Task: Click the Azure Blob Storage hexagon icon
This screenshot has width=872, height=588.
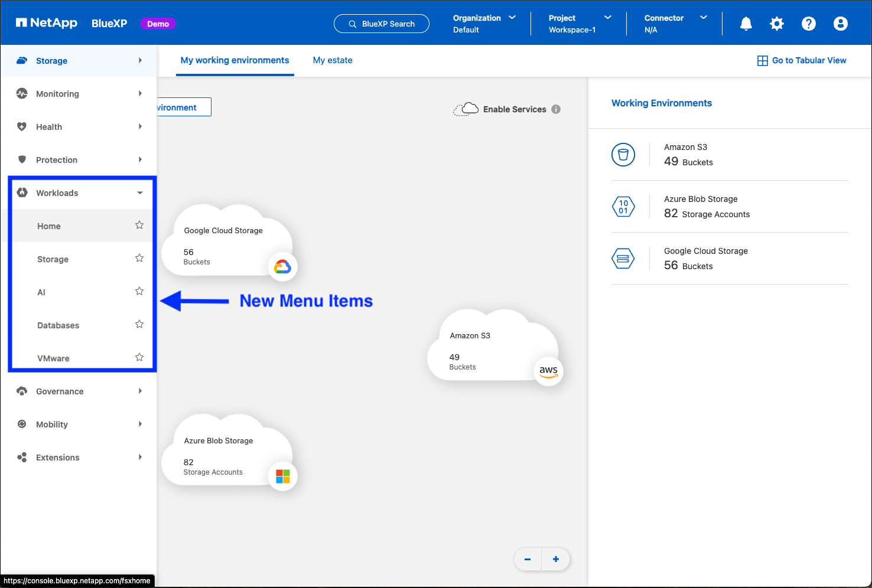Action: point(623,207)
